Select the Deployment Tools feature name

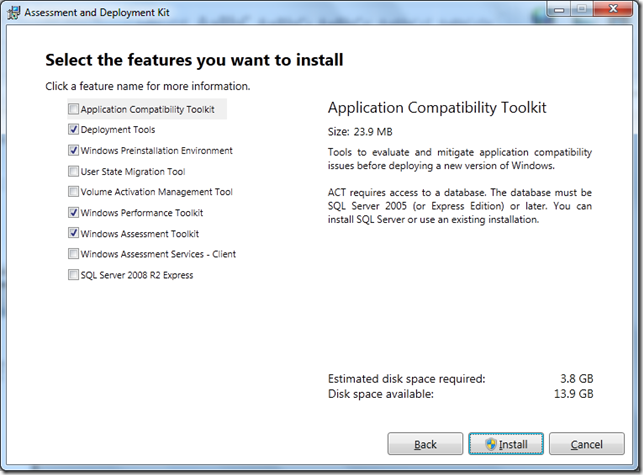click(x=118, y=130)
